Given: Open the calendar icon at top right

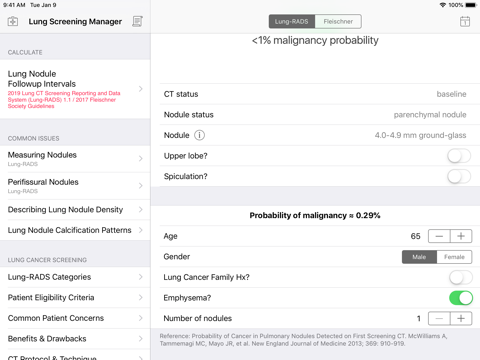Looking at the screenshot, I should pyautogui.click(x=465, y=21).
